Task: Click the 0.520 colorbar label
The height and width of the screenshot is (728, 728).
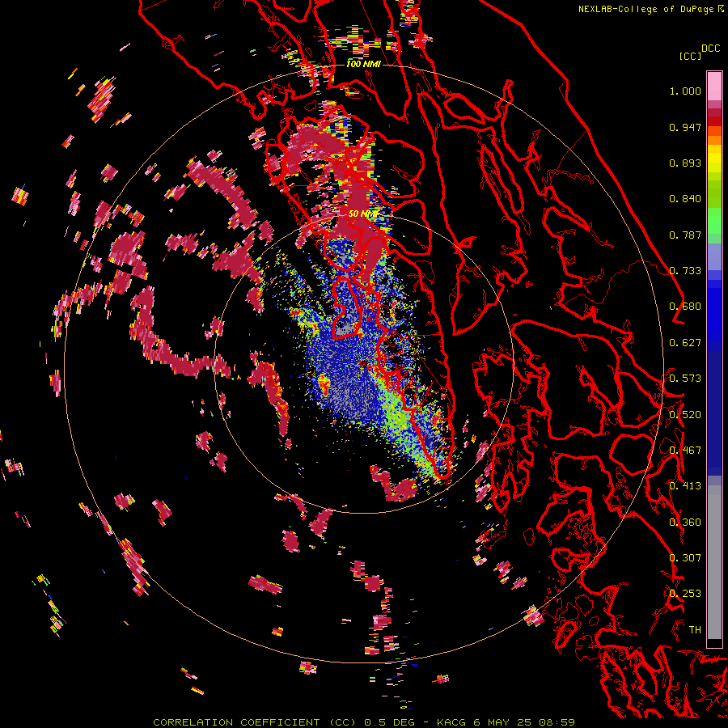Action: coord(685,415)
